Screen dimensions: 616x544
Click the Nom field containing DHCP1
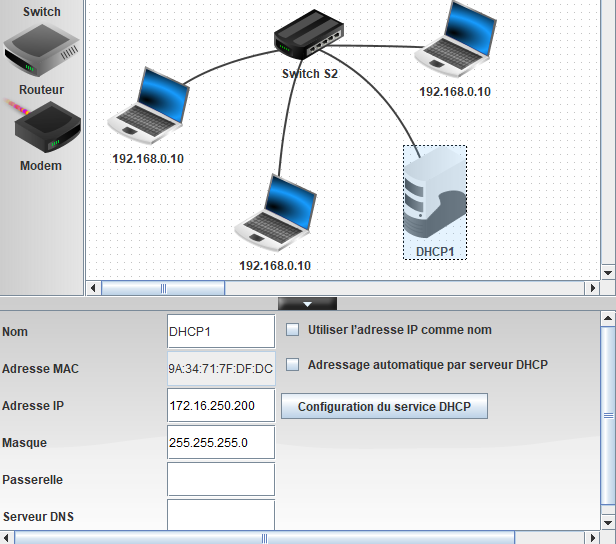[x=220, y=331]
